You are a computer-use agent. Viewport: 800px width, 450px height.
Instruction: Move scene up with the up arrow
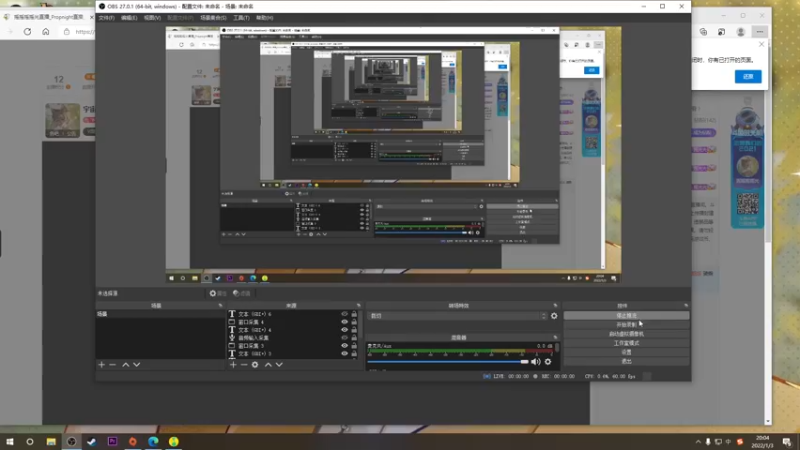tap(126, 365)
